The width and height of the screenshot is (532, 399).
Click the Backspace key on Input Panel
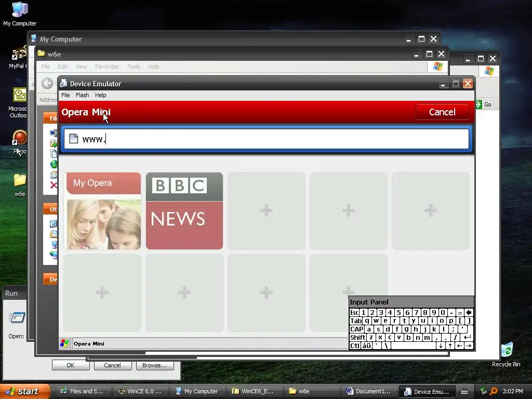point(469,312)
